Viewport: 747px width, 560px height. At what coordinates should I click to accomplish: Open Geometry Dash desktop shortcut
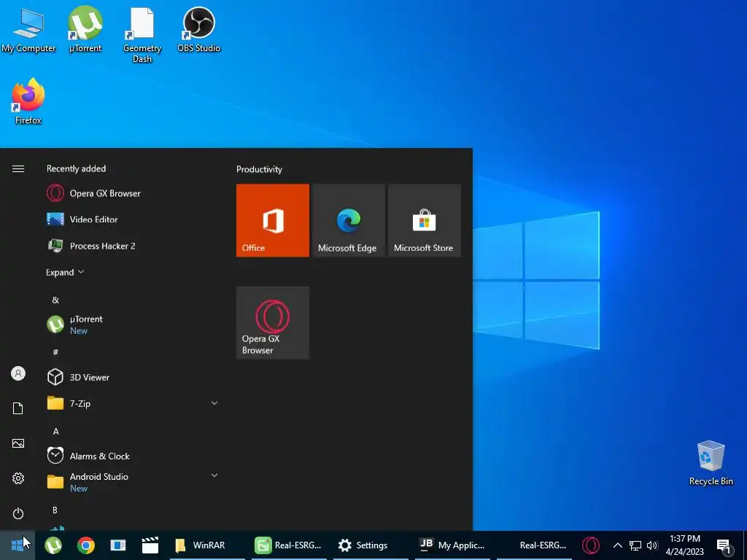pos(142,35)
